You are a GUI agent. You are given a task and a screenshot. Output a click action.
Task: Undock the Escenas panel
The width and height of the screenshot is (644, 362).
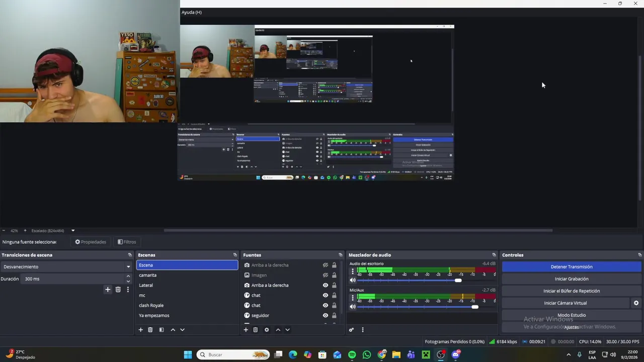point(235,255)
